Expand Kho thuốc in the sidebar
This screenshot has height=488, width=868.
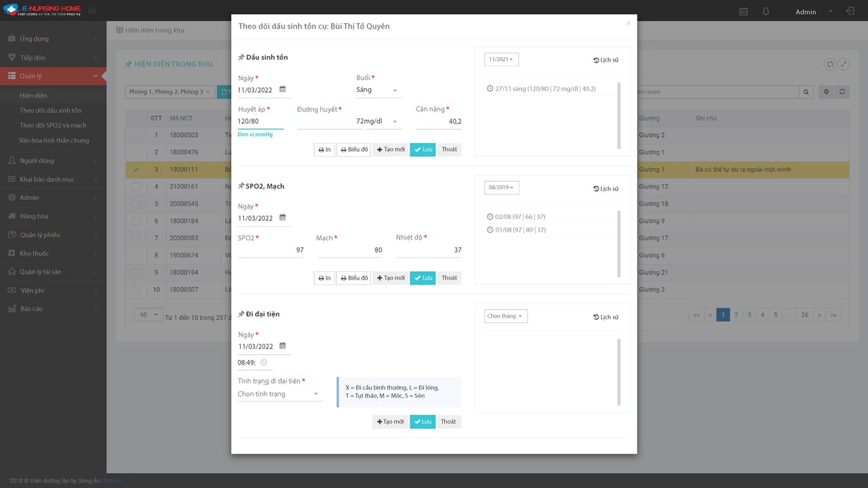click(53, 253)
